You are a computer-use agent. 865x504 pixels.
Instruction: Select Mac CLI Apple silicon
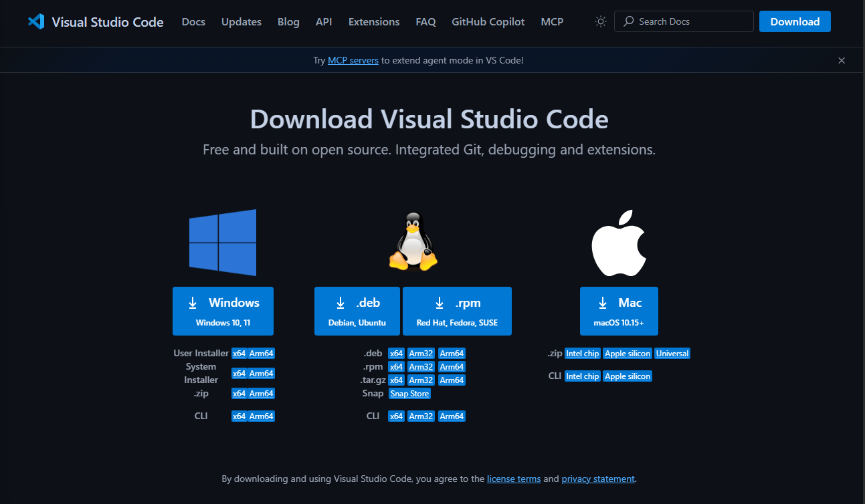pos(628,376)
